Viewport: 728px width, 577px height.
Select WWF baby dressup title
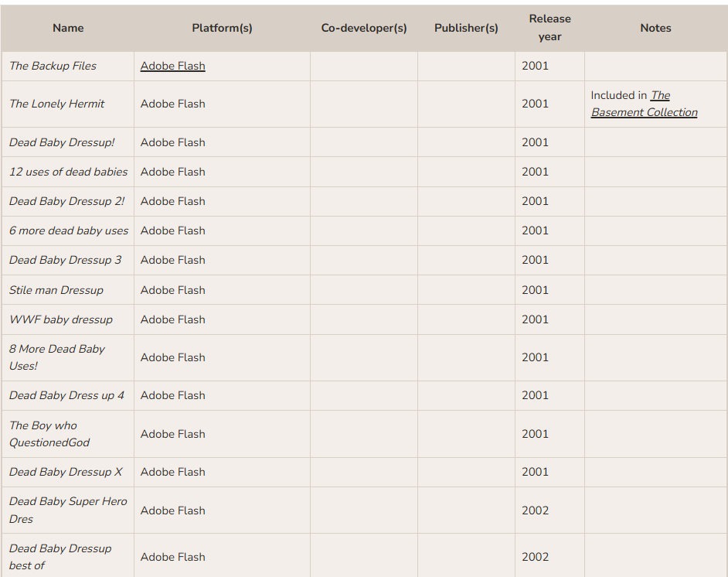(x=61, y=319)
